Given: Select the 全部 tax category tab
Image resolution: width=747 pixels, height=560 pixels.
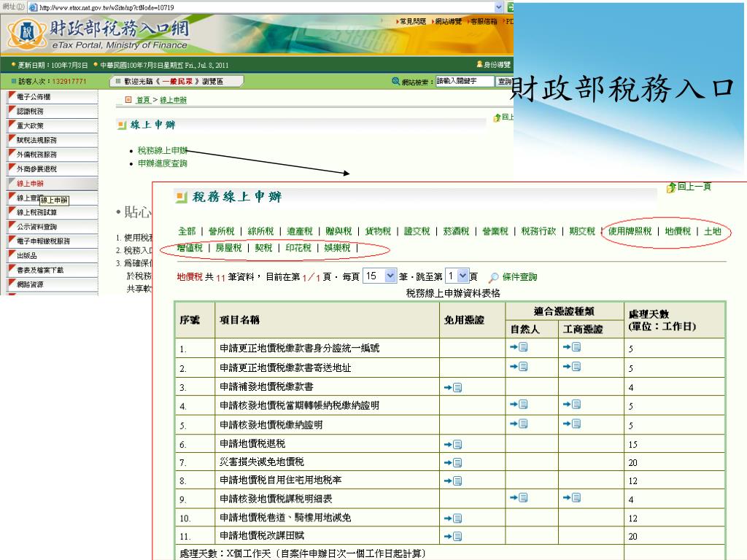Looking at the screenshot, I should (187, 231).
